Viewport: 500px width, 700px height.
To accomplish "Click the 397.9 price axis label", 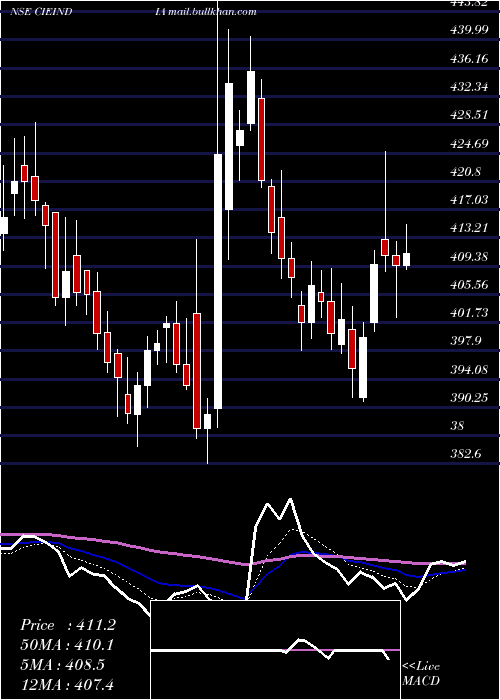I will click(465, 342).
